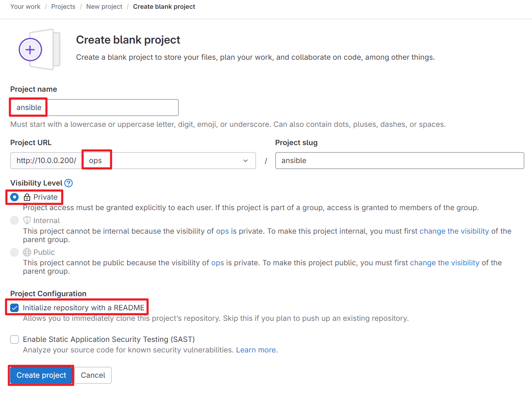Click the blank project plus illustration icon
This screenshot has width=532, height=396.
point(40,50)
